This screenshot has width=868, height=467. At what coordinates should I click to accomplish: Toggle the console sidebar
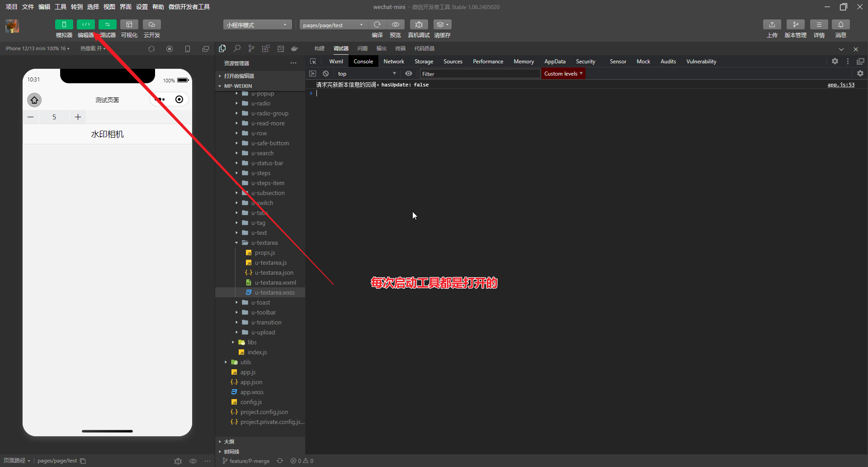click(313, 74)
